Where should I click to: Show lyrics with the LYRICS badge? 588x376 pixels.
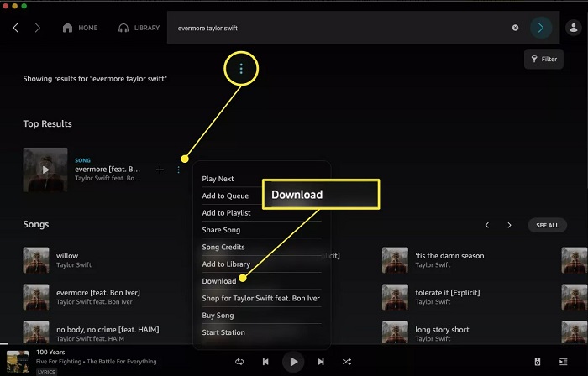[46, 372]
